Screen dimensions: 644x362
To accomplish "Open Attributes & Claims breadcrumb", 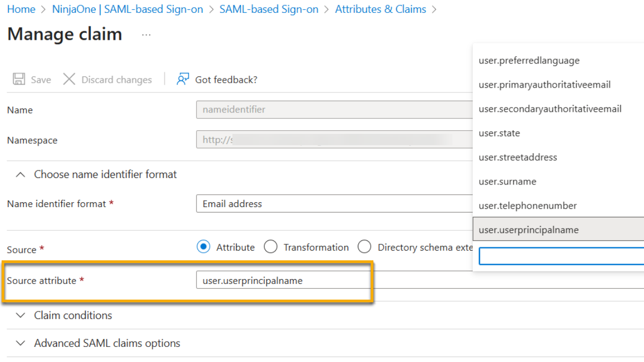I will (380, 9).
